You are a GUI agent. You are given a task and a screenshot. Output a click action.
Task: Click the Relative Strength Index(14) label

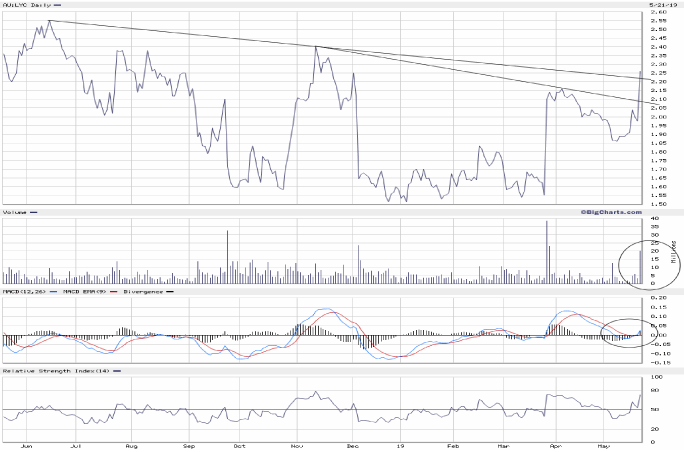click(x=53, y=371)
